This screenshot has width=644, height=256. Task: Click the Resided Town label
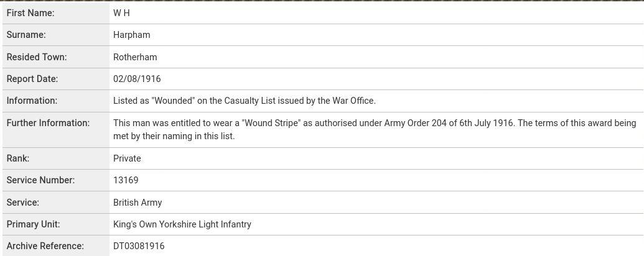click(x=37, y=57)
